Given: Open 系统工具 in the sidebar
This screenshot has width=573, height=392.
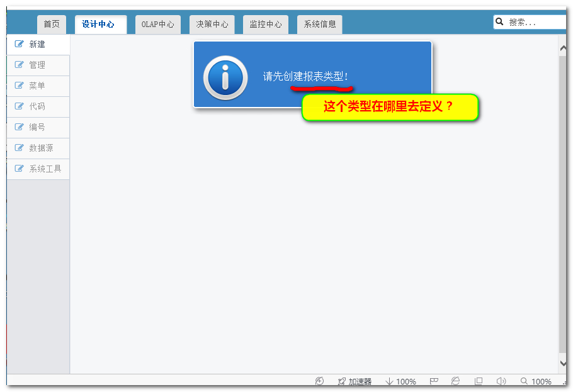Looking at the screenshot, I should tap(38, 169).
